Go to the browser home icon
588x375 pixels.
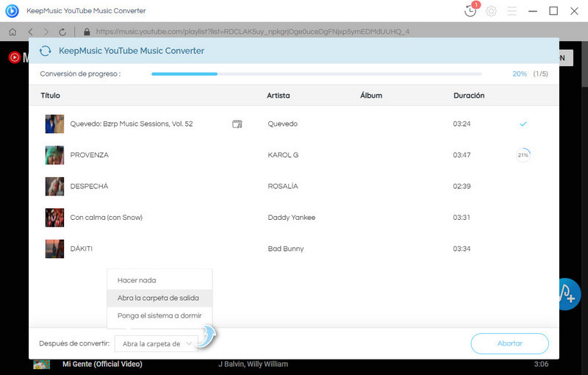(x=12, y=32)
